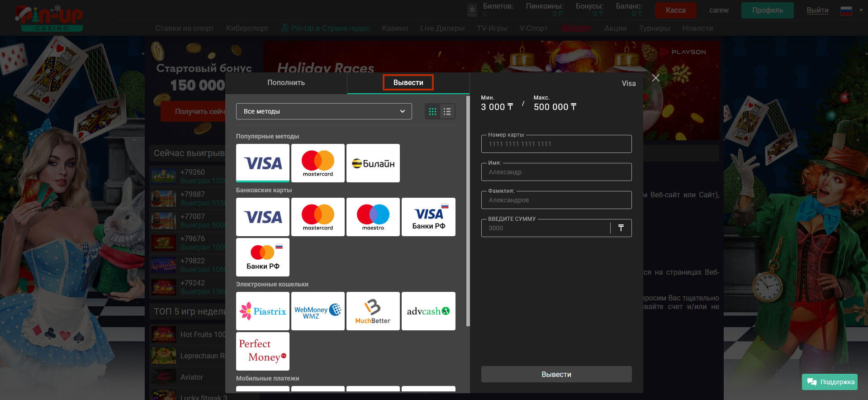868x400 pixels.
Task: Open Pin-Up в Стране чудес
Action: 325,28
